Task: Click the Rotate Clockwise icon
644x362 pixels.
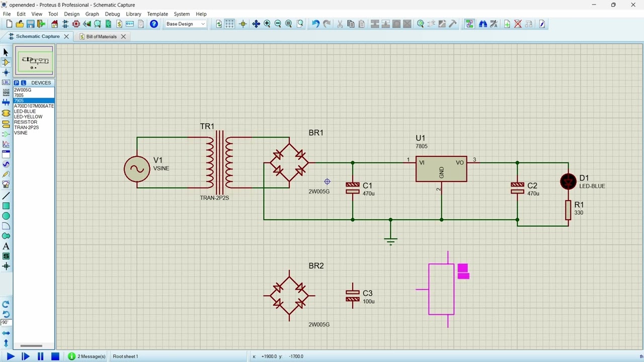Action: 6,304
